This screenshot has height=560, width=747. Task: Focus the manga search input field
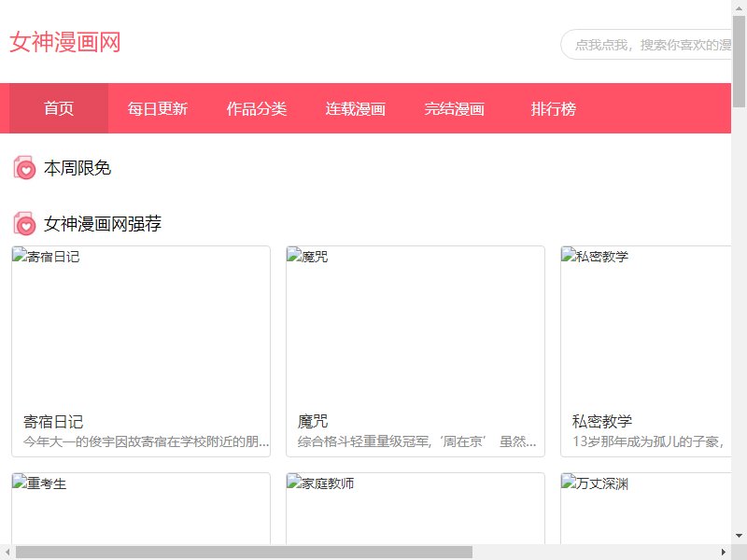pos(646,45)
